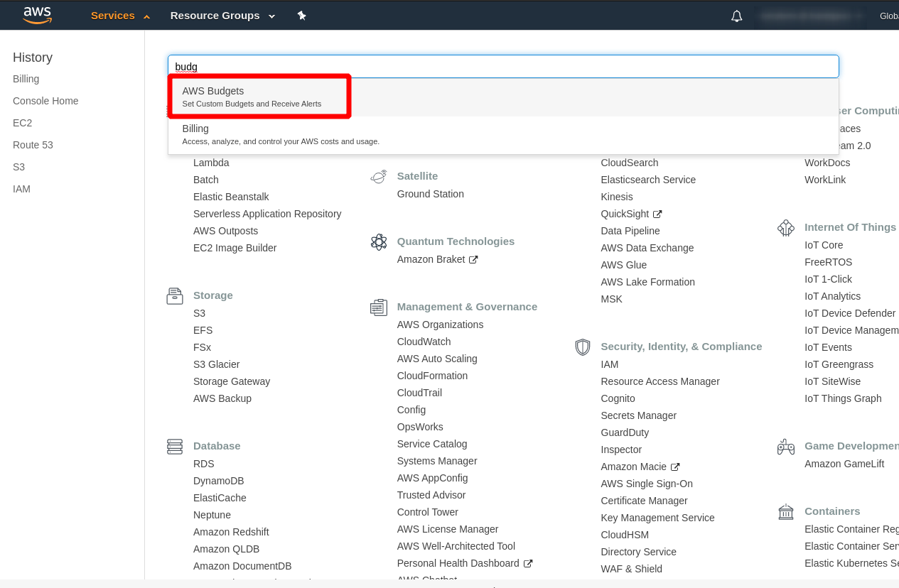
Task: Open AWS Well-Architected Tool
Action: (456, 546)
